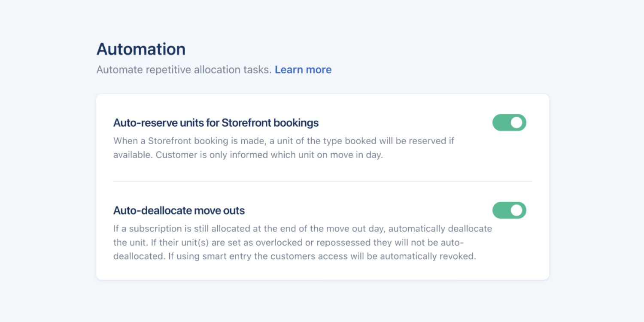This screenshot has width=644, height=322.
Task: Click the 'Automate repetitive allocation tasks' subtitle
Action: tap(184, 70)
